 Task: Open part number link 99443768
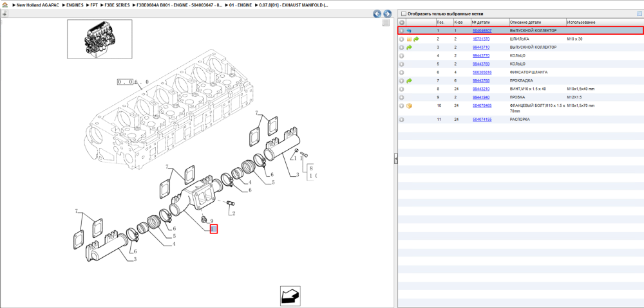[481, 81]
